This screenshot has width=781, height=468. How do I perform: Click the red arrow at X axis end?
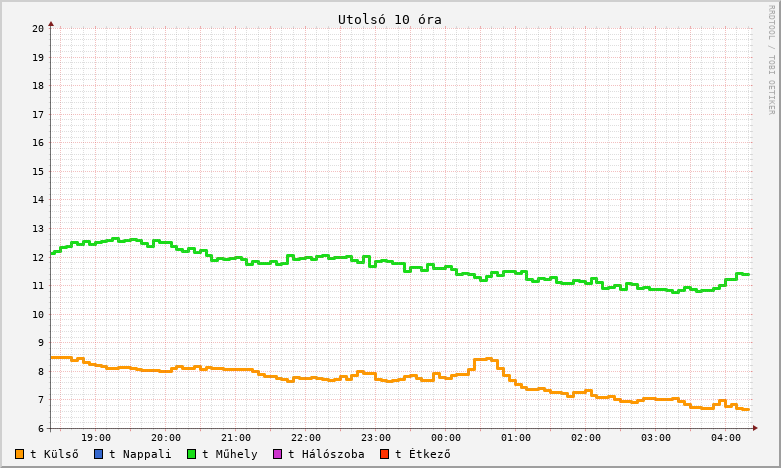755,428
